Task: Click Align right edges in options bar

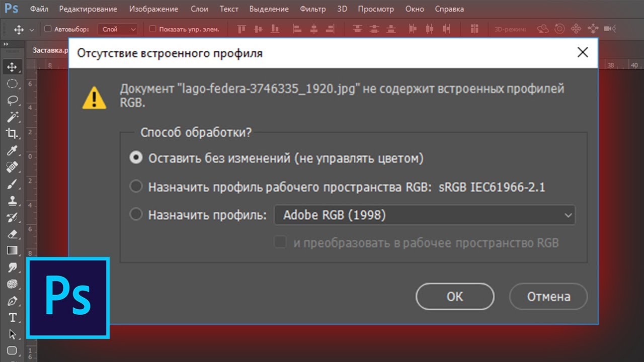Action: click(x=330, y=29)
